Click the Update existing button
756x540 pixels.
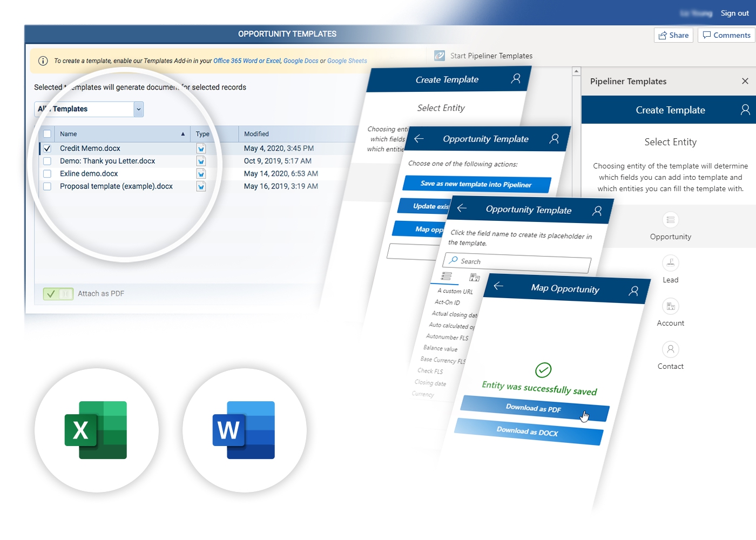[425, 206]
